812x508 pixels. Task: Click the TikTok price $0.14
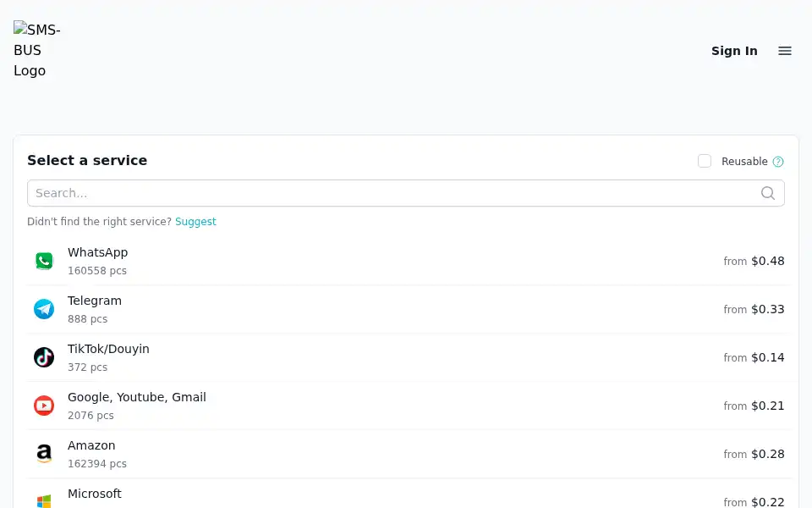click(x=767, y=357)
